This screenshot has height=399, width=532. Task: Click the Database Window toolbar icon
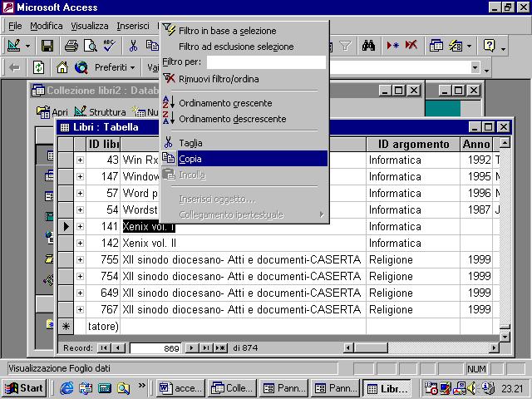[x=436, y=46]
